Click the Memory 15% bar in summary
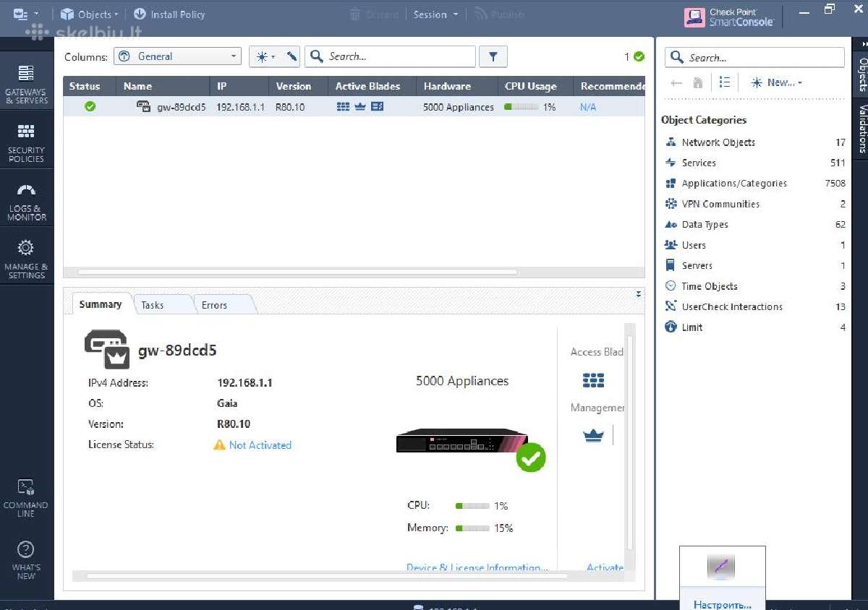Screen dimensions: 868x610 click(x=473, y=528)
